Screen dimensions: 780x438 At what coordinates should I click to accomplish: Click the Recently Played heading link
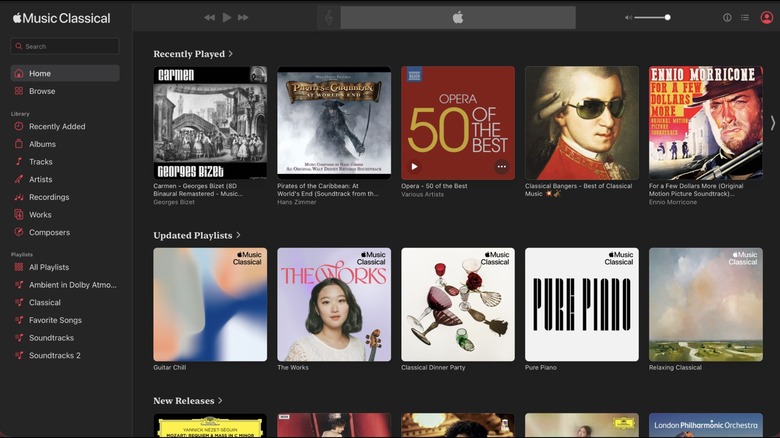point(189,54)
